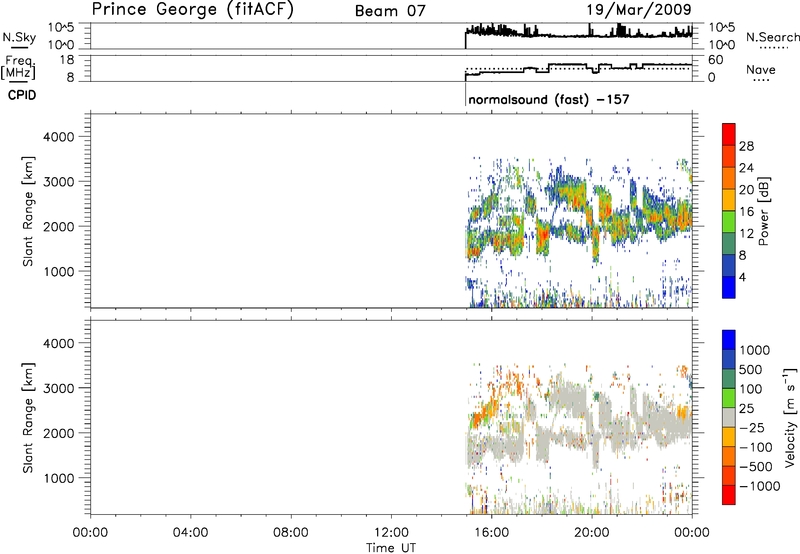Pick the yellow 16–20 dB power colorbar segment
The height and width of the screenshot is (554, 800).
pyautogui.click(x=729, y=200)
